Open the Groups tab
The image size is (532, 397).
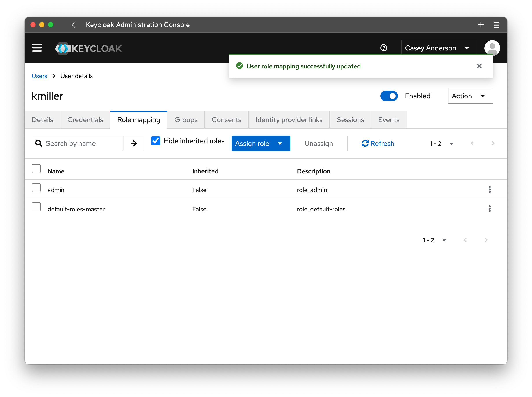pos(186,120)
